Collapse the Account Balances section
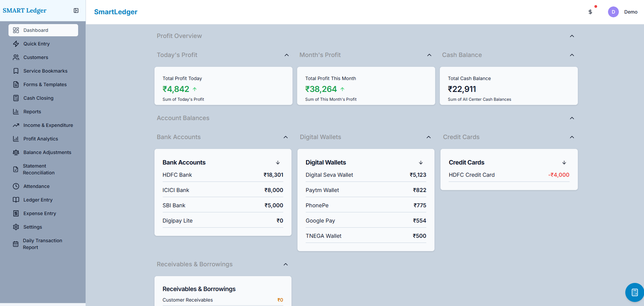Viewport: 644px width, 306px height. 572,118
